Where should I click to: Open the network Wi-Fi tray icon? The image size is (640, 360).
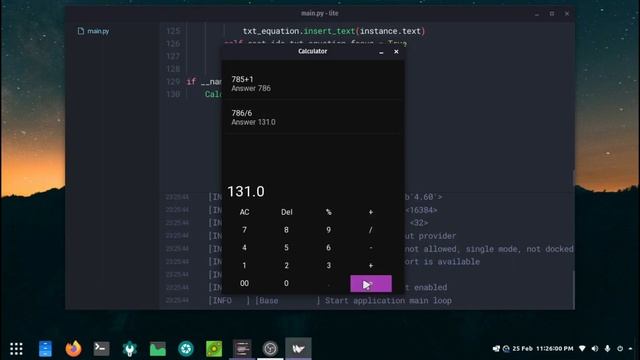[x=582, y=349]
